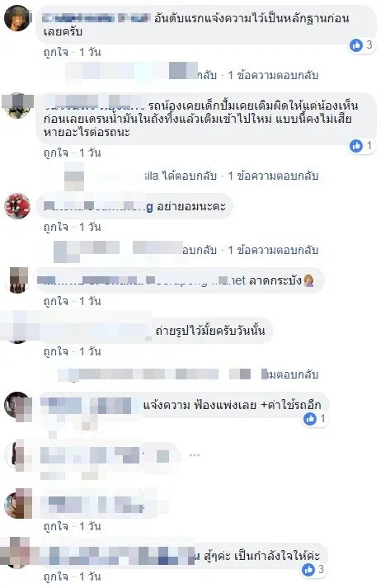The image size is (390, 588).
Task: Like the first comment via ถูกใจ
Action: point(56,52)
